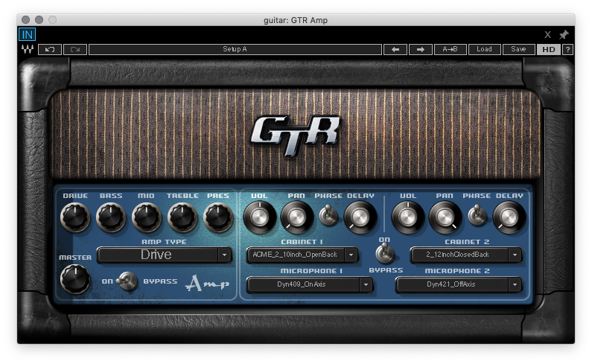This screenshot has height=364, width=592.
Task: Open Microphone 2 dropdown arrow
Action: (x=515, y=284)
